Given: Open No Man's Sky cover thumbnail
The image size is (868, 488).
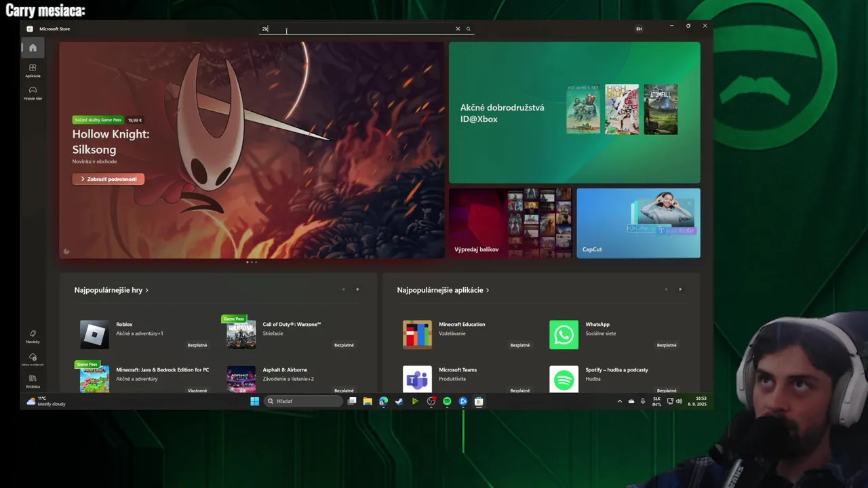Looking at the screenshot, I should tap(583, 109).
